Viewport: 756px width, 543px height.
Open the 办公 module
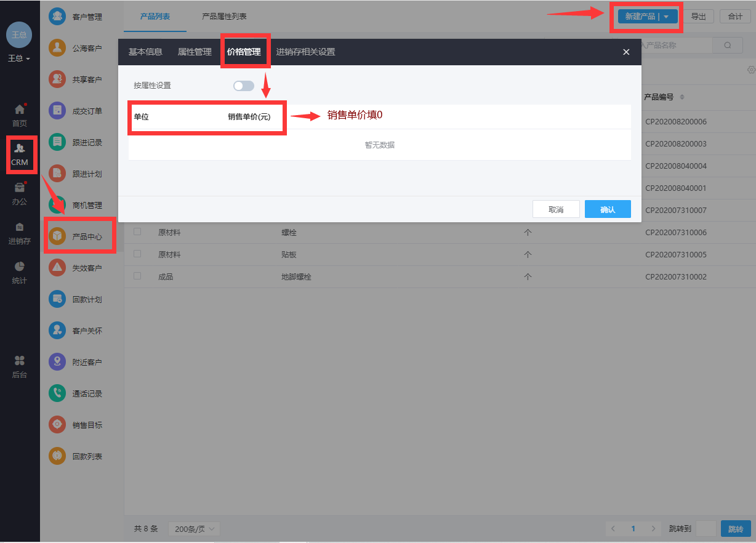click(20, 194)
